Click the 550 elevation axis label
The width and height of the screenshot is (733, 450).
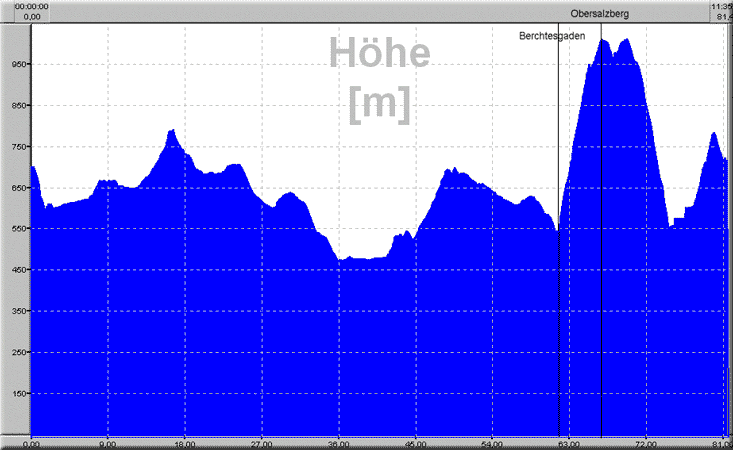18,229
